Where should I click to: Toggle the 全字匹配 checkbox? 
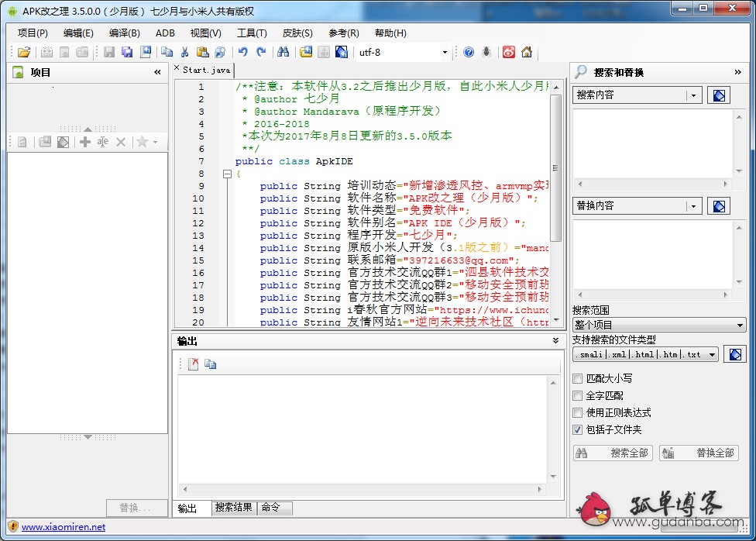(x=577, y=396)
